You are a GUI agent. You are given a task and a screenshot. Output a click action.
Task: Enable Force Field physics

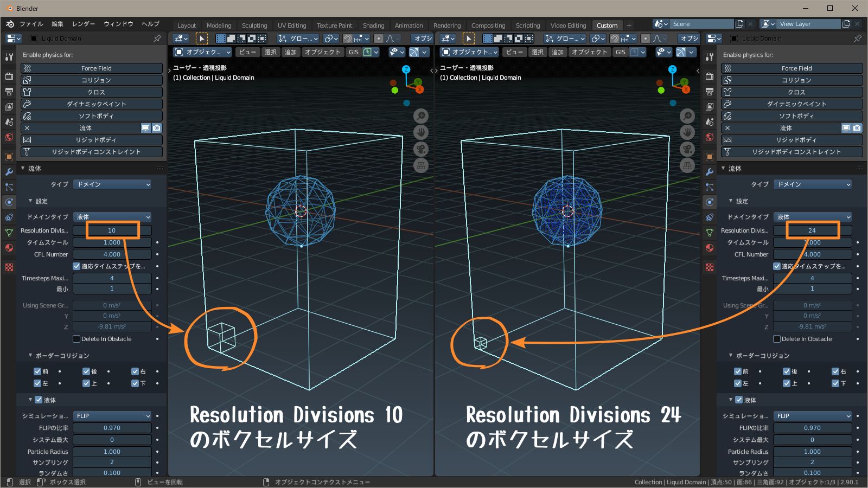(x=91, y=68)
